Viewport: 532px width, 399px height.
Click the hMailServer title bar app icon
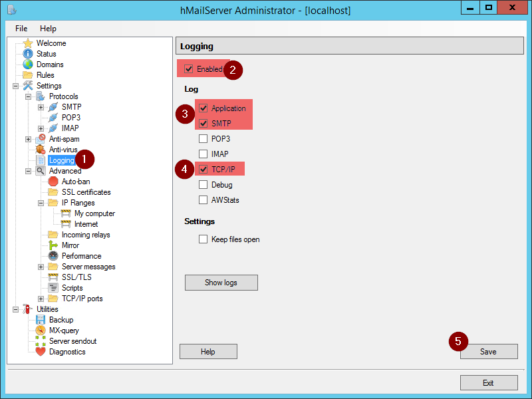tap(11, 10)
